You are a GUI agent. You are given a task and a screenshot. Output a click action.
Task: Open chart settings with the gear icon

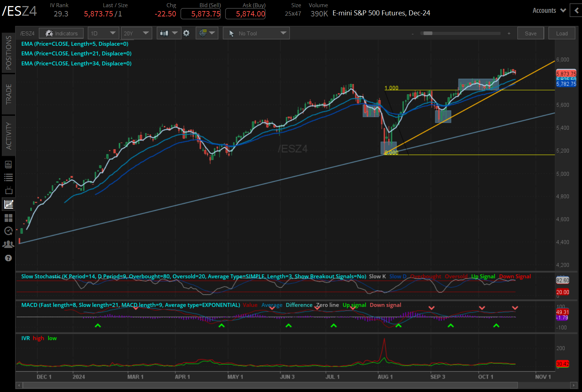tap(186, 33)
